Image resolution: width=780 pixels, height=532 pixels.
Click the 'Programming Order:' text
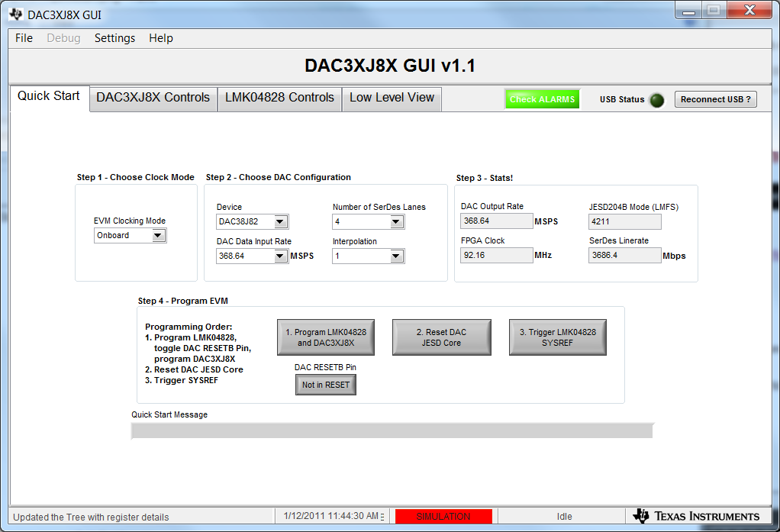189,327
